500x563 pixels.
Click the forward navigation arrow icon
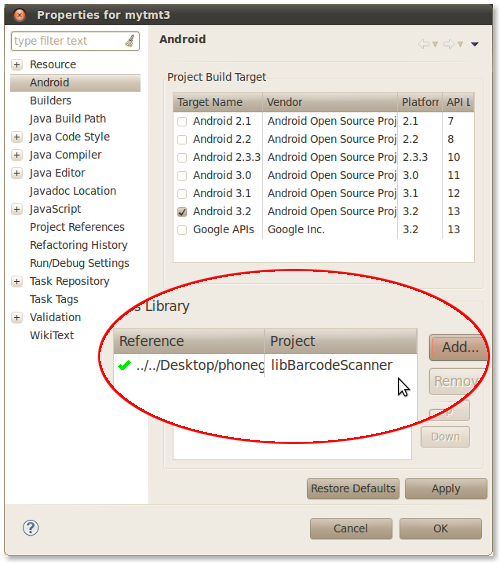[x=449, y=44]
